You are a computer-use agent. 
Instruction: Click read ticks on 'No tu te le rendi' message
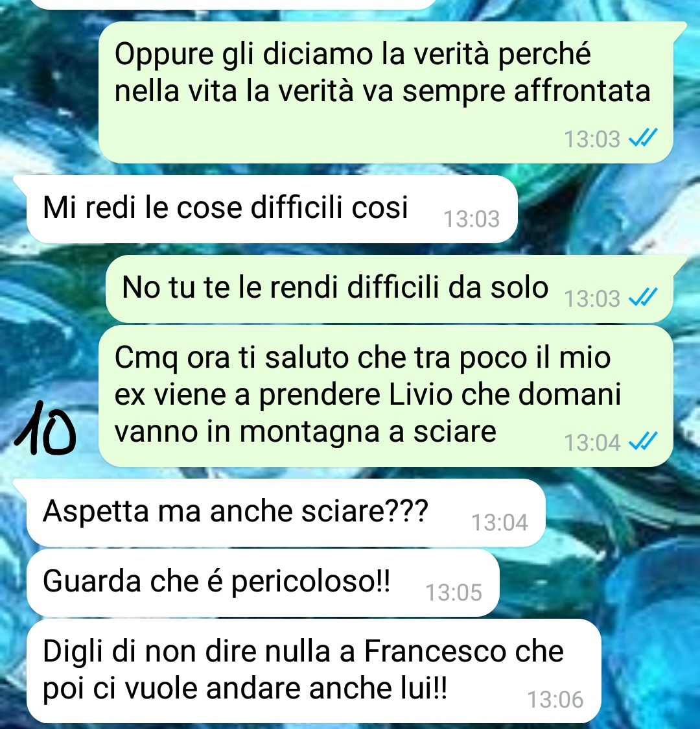click(644, 298)
